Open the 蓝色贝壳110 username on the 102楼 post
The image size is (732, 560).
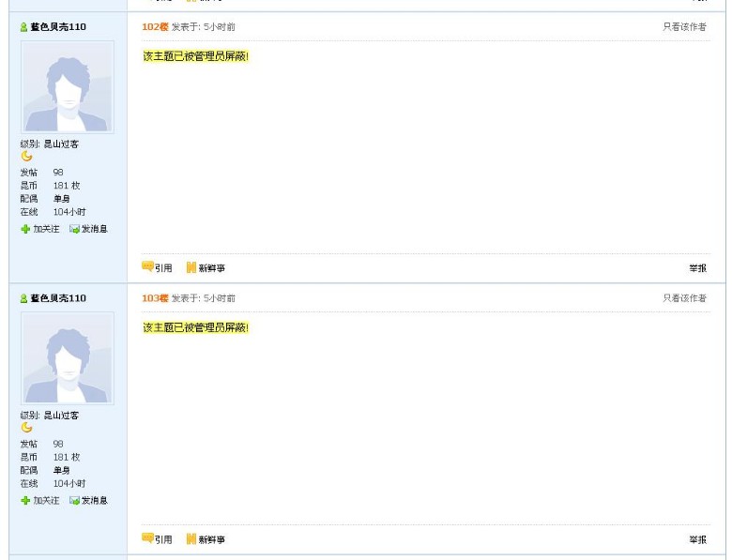(x=57, y=27)
